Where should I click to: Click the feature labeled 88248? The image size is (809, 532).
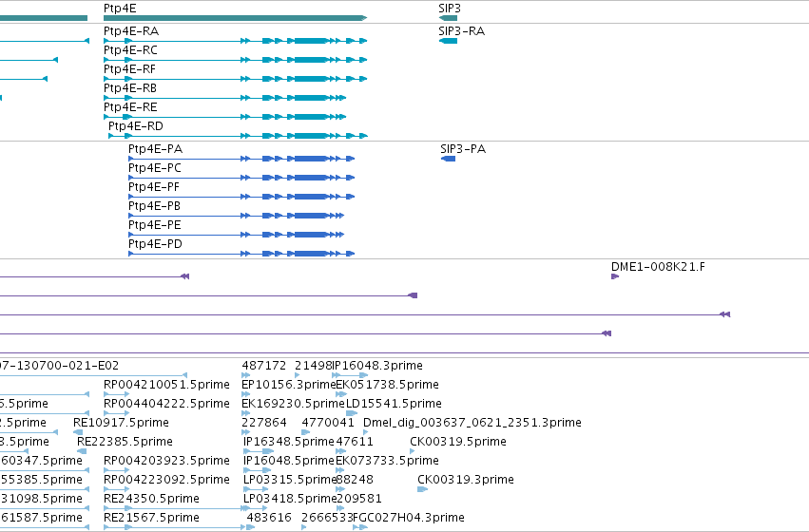pyautogui.click(x=355, y=480)
